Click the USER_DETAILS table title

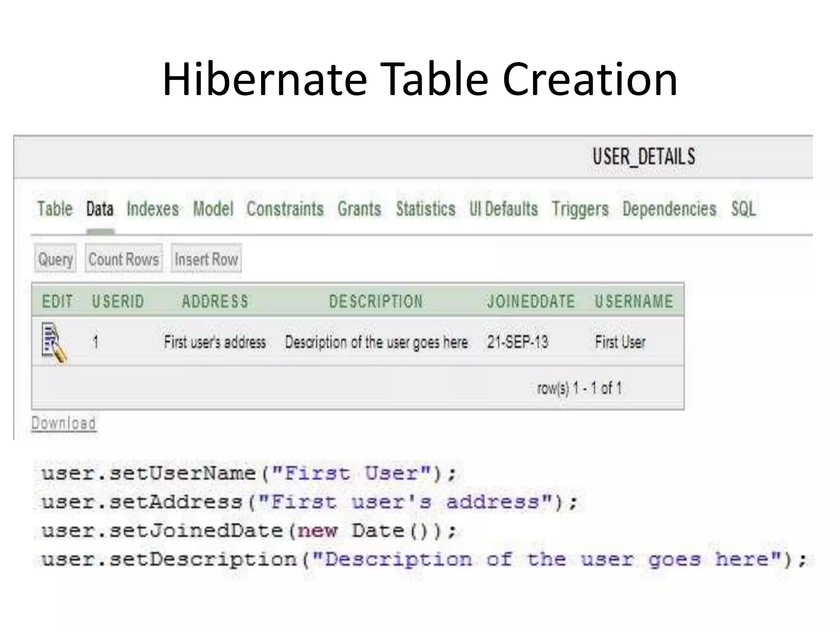point(644,156)
